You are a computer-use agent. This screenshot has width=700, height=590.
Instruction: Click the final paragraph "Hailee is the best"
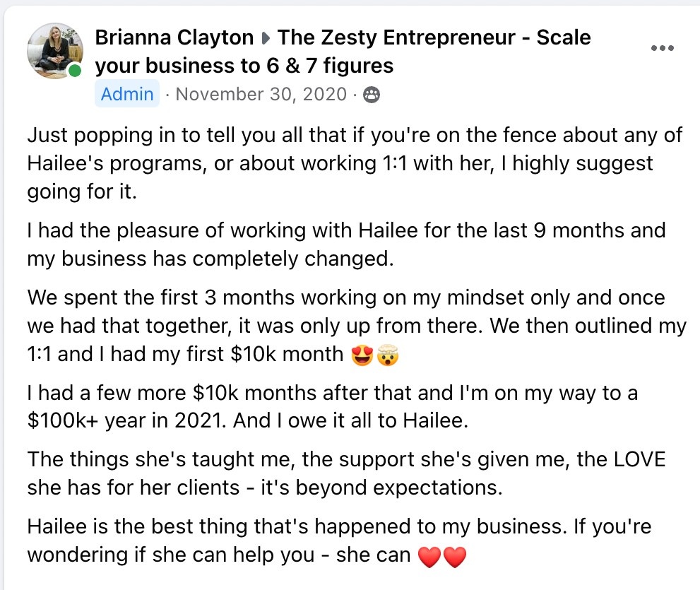point(339,542)
